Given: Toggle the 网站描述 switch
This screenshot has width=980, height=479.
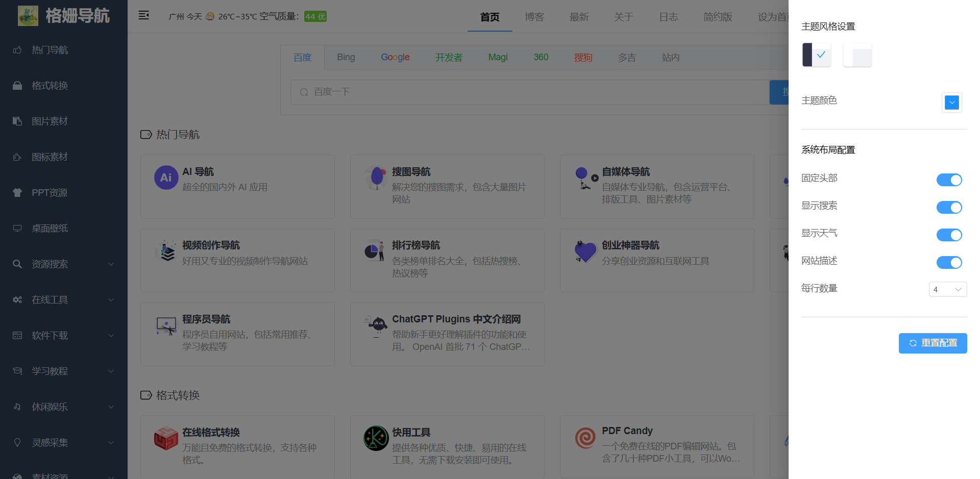Looking at the screenshot, I should coord(949,262).
